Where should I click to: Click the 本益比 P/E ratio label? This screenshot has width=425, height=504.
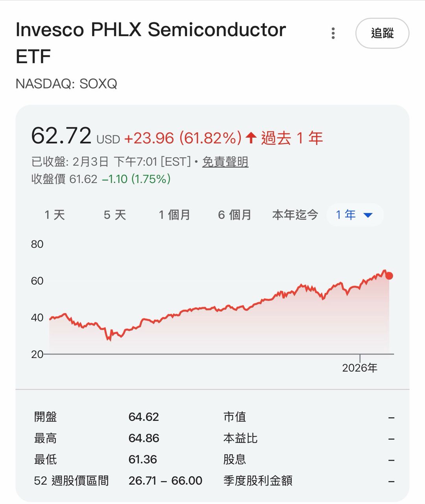tap(240, 438)
